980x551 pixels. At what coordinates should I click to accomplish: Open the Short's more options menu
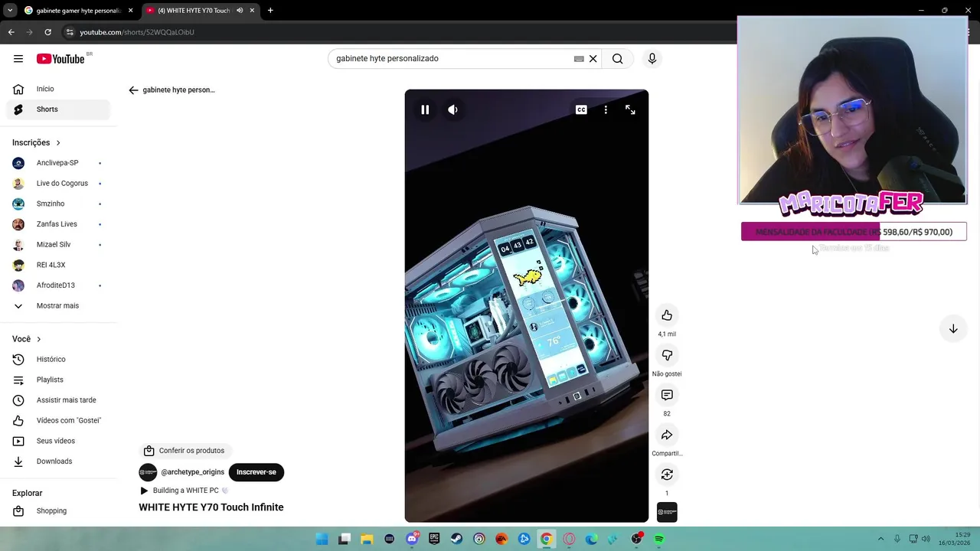point(606,109)
